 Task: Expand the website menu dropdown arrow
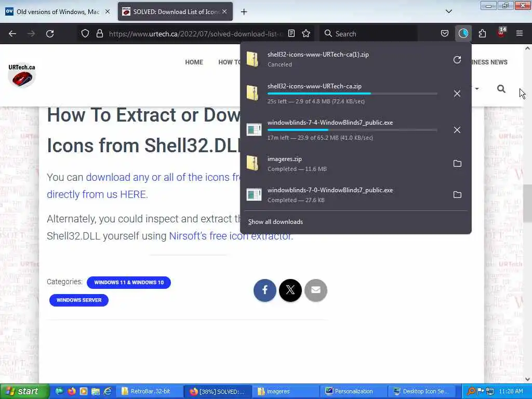pos(477,89)
